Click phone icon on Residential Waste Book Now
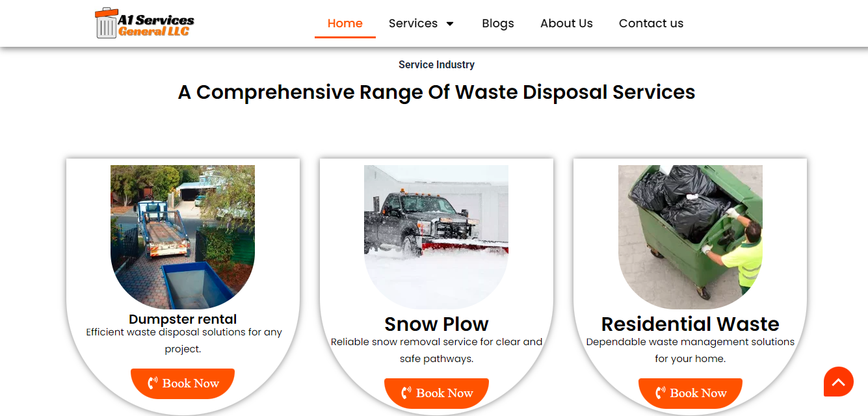Screen dimensions: 868x416 click(x=661, y=393)
